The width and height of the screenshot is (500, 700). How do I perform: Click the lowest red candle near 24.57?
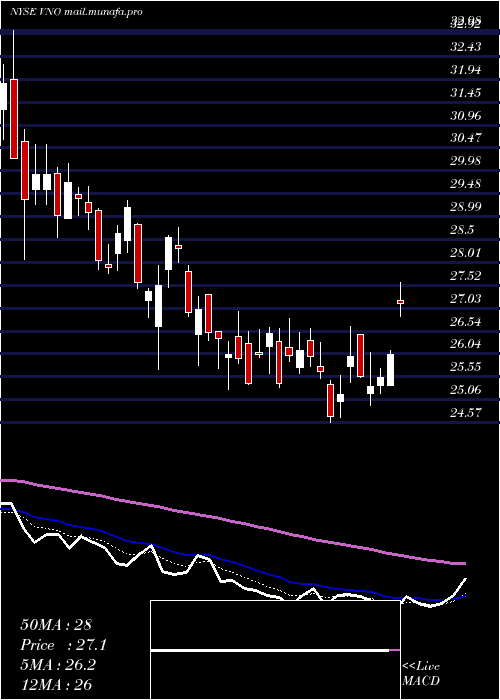pos(330,400)
